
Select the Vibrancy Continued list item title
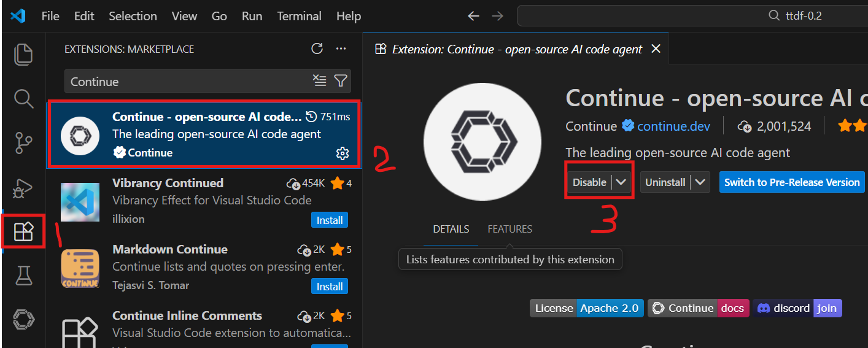(168, 183)
